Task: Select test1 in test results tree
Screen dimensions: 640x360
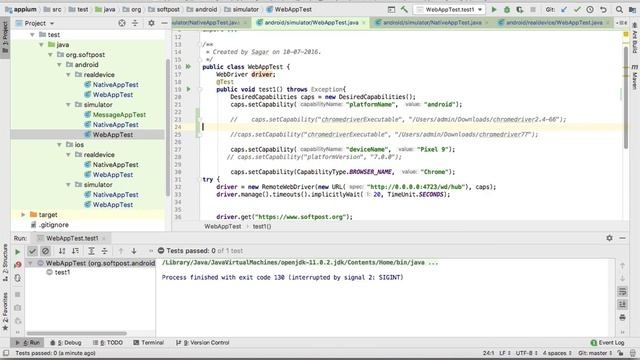Action: [62, 272]
